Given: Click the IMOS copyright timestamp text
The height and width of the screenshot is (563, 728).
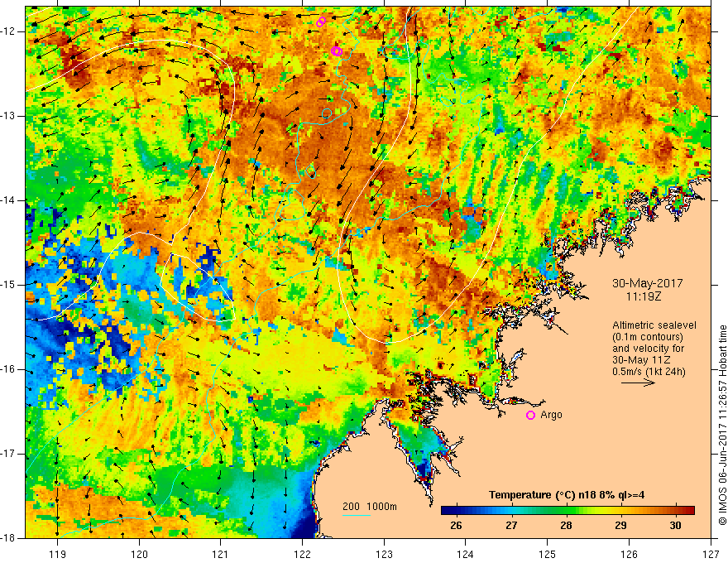Looking at the screenshot, I should coord(722,425).
